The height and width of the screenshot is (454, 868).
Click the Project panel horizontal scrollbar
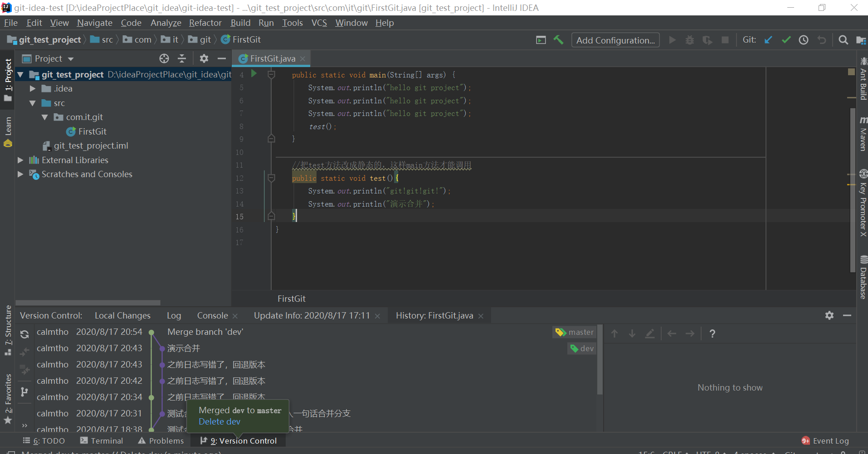click(x=88, y=303)
